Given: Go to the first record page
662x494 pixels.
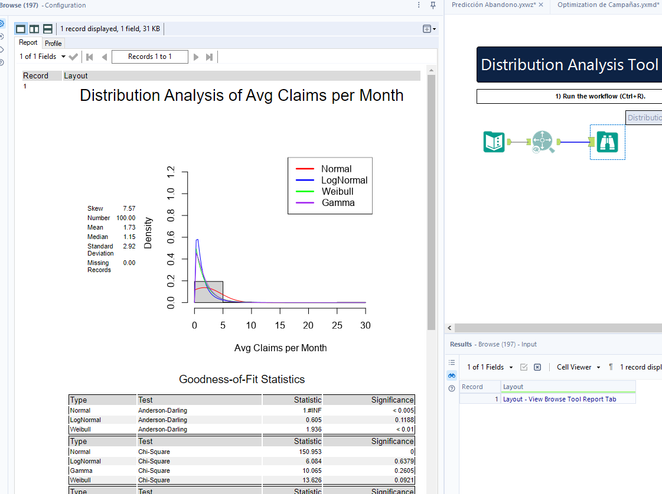Looking at the screenshot, I should 90,57.
